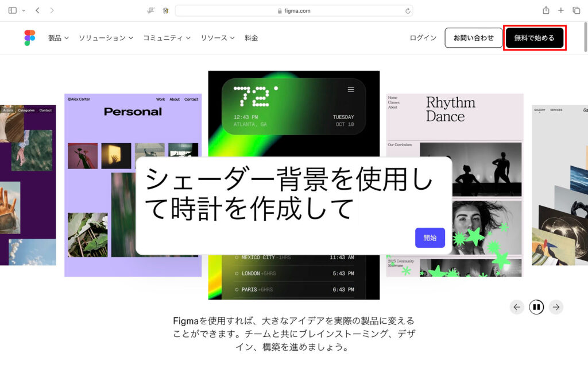The height and width of the screenshot is (368, 588).
Task: Expand the ソリューション dropdown menu
Action: [x=106, y=38]
